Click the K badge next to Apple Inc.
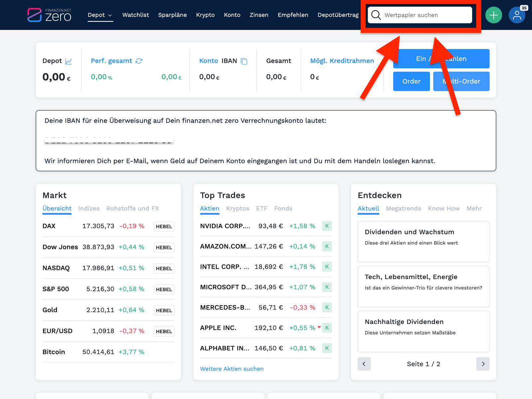Viewport: 532px width, 399px height. tap(327, 328)
